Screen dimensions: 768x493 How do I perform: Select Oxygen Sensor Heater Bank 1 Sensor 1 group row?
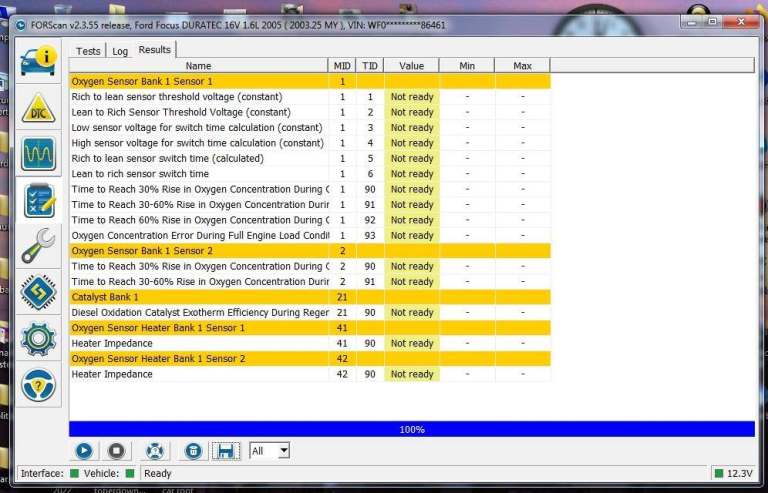pos(310,328)
